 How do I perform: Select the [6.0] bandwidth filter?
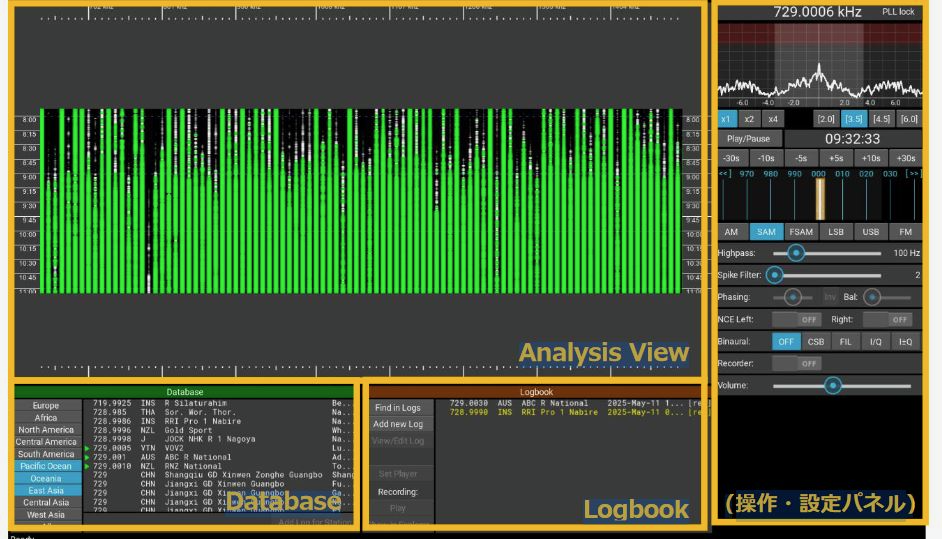point(908,119)
